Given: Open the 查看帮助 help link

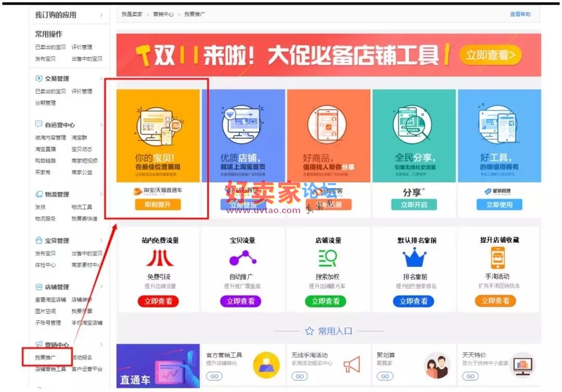Looking at the screenshot, I should [520, 14].
